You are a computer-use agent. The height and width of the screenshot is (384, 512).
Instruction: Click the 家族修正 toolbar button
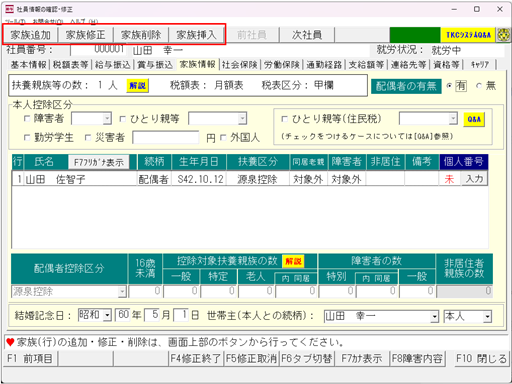coord(85,35)
